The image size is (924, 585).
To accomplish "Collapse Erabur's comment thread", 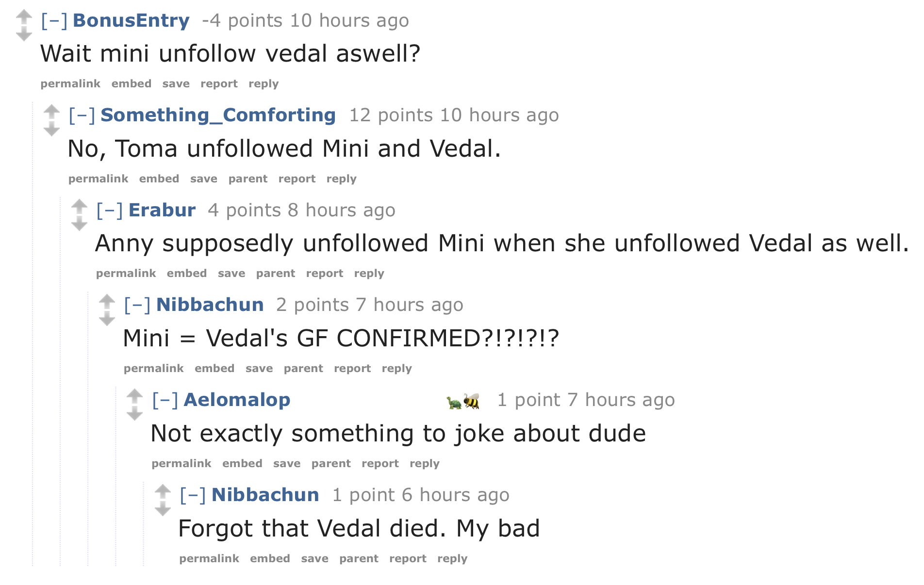I will pyautogui.click(x=110, y=211).
